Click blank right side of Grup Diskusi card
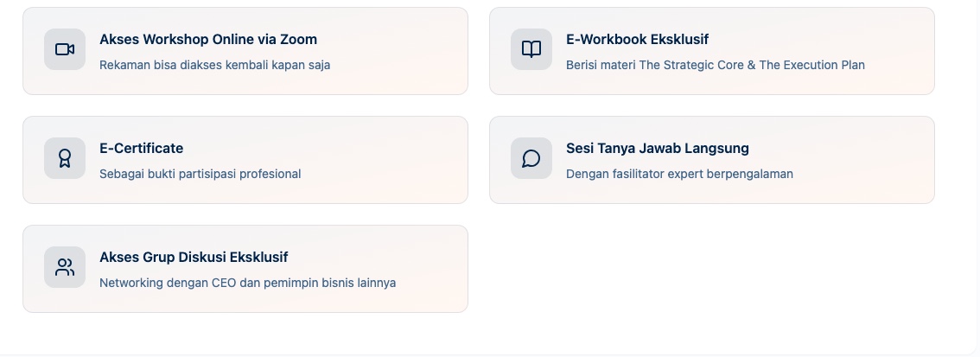The width and height of the screenshot is (980, 357). [432, 269]
